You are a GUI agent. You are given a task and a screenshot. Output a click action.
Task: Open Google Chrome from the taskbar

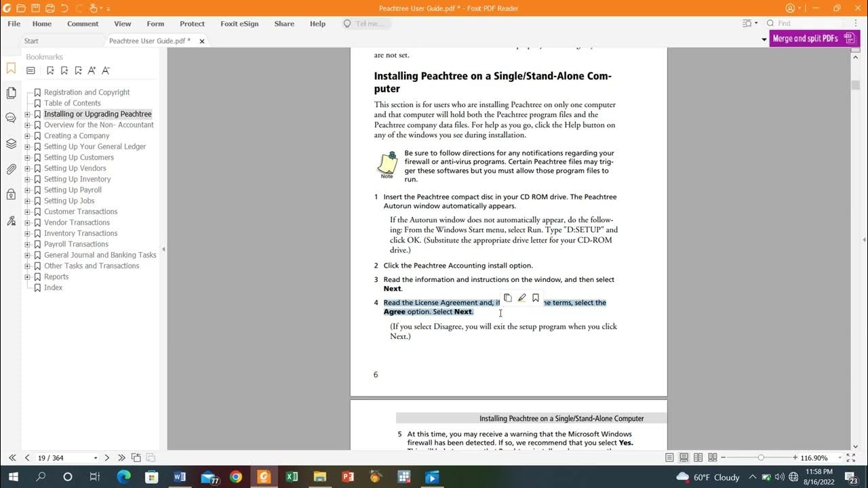pos(235,477)
